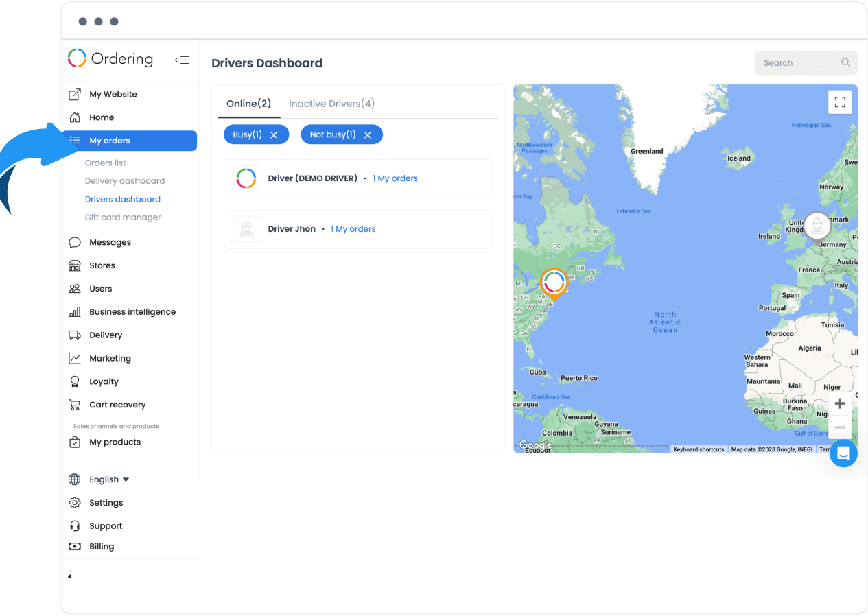Go to My Website label

113,95
